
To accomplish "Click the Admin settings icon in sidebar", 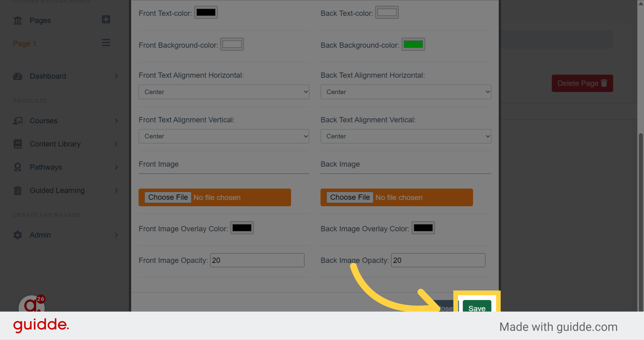I will click(17, 235).
